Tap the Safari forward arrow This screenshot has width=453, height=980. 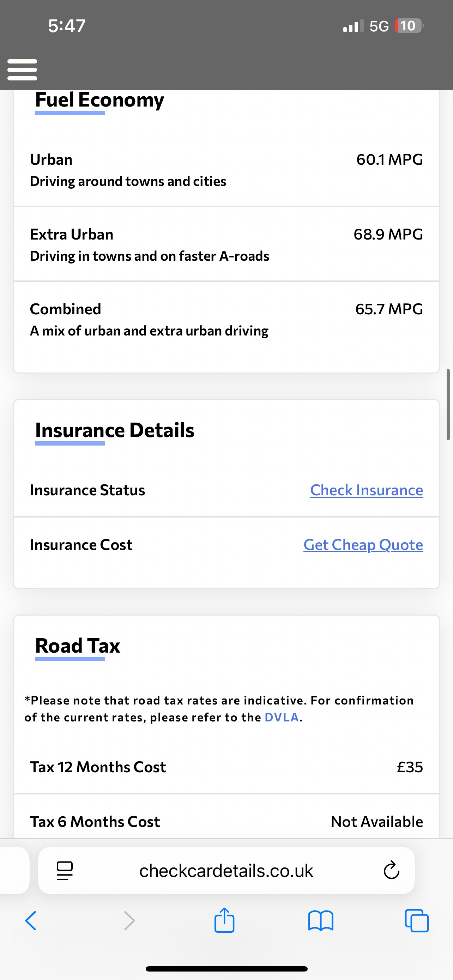[x=129, y=921]
